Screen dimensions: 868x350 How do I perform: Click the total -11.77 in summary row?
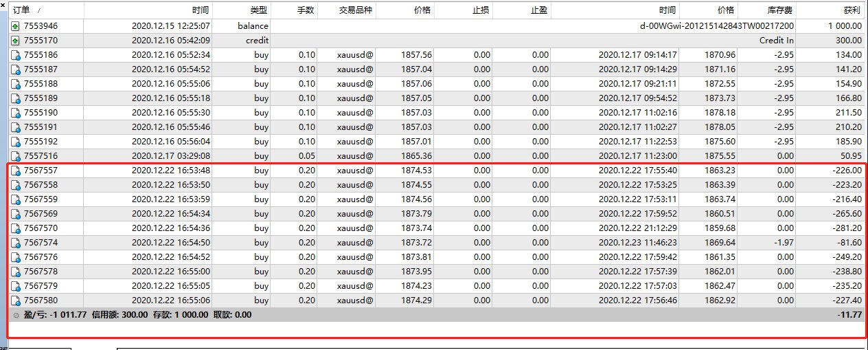point(850,315)
